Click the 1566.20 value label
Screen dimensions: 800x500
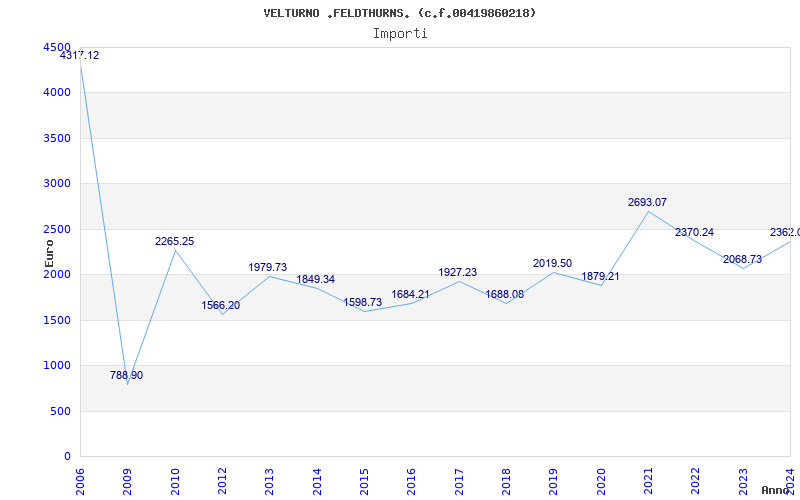click(220, 306)
